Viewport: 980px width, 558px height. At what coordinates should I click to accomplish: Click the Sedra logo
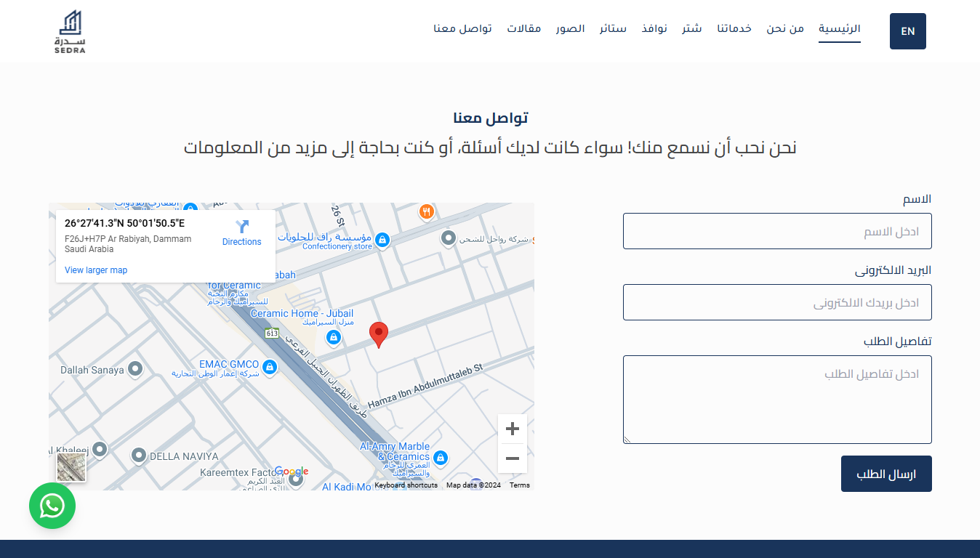point(71,31)
